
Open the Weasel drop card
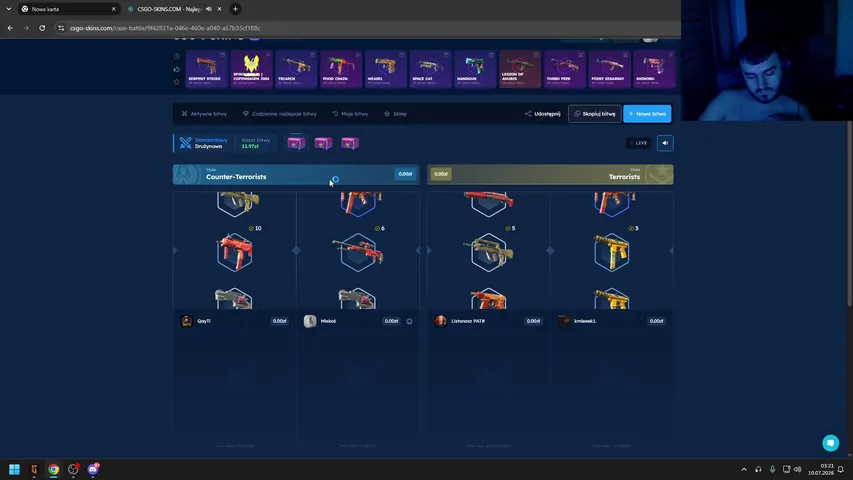[385, 69]
